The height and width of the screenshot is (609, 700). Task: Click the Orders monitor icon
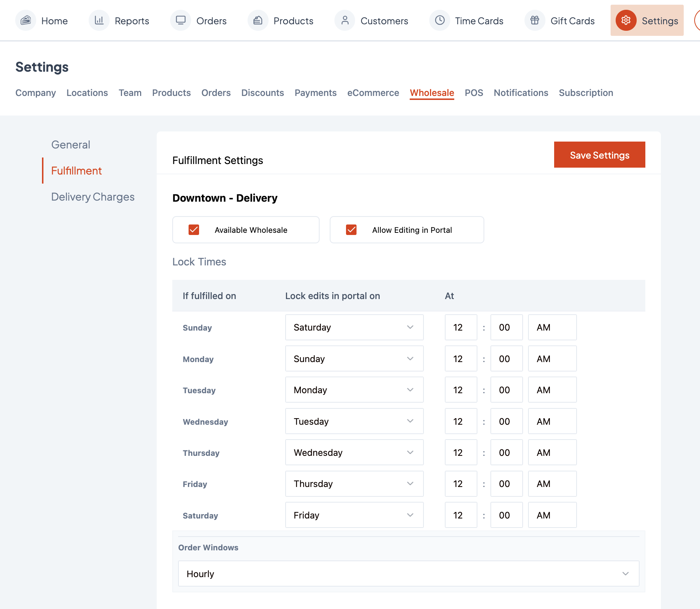(181, 21)
